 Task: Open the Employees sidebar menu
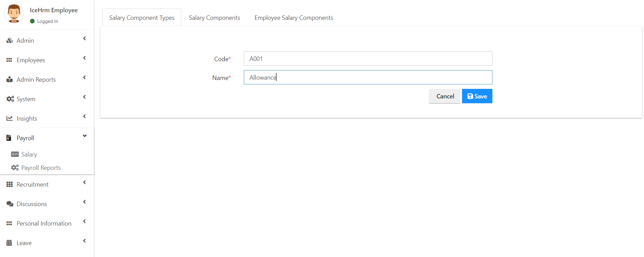pos(47,60)
